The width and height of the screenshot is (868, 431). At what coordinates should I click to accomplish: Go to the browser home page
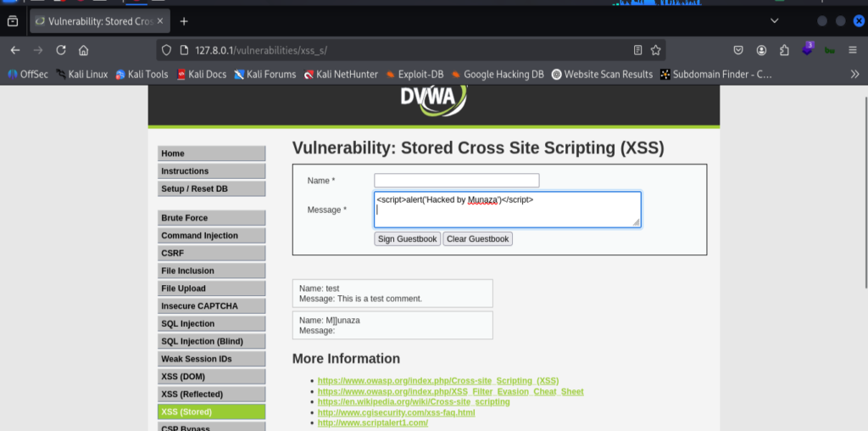click(83, 50)
